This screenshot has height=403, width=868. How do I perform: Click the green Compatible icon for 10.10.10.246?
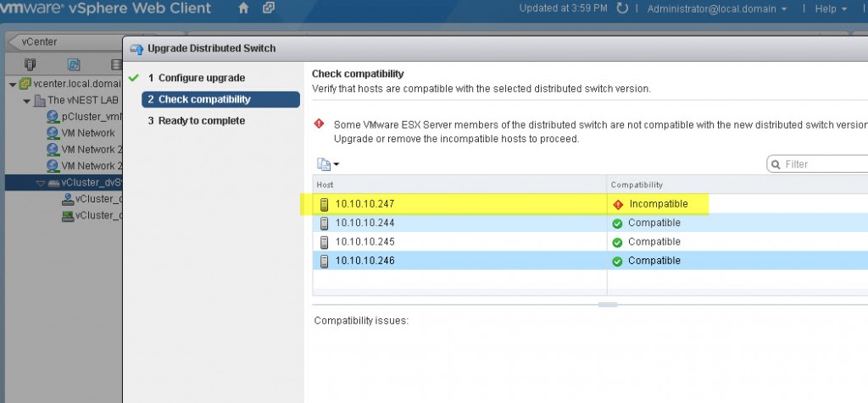618,261
